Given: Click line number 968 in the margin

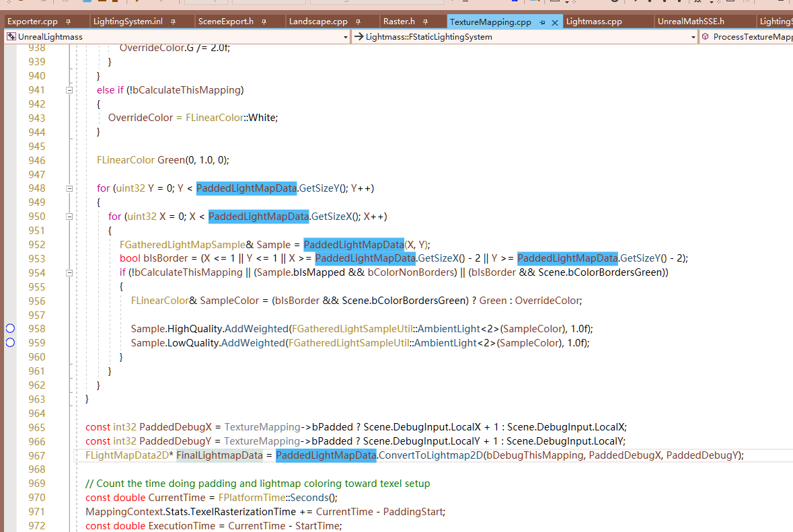Looking at the screenshot, I should click(37, 469).
